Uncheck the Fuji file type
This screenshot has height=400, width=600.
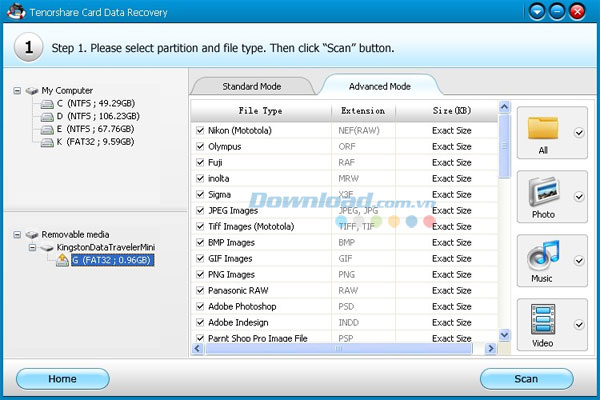click(200, 162)
